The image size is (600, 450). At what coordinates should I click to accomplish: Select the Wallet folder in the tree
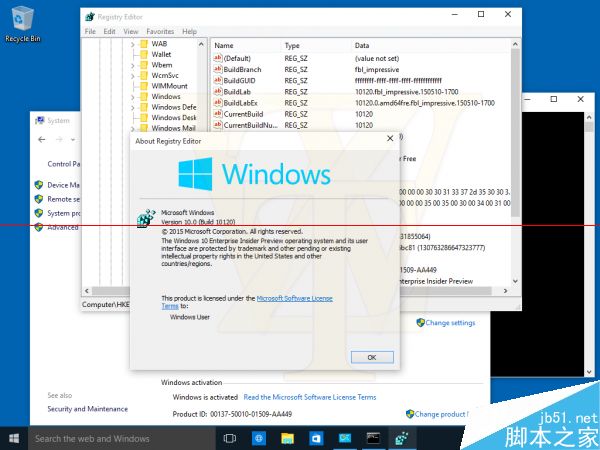coord(161,54)
